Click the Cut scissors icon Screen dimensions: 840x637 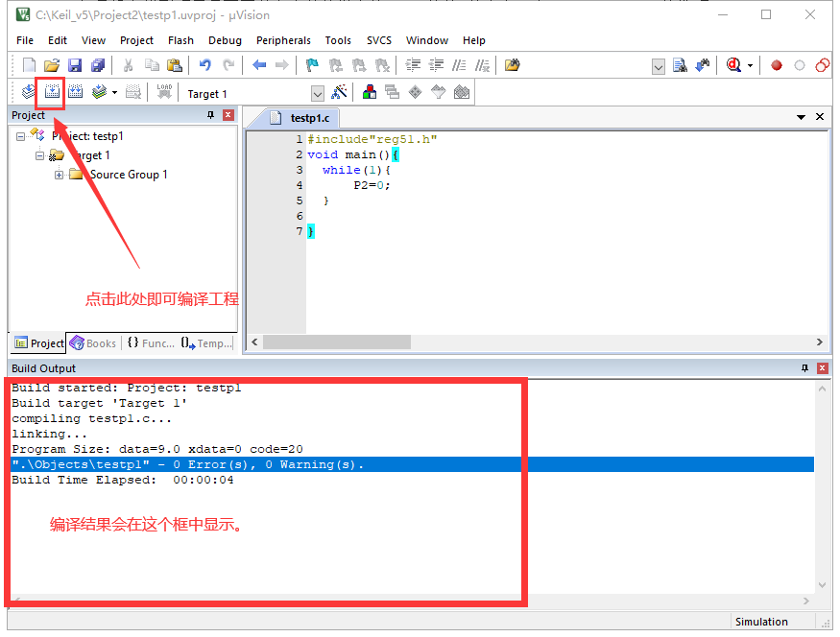(x=128, y=65)
